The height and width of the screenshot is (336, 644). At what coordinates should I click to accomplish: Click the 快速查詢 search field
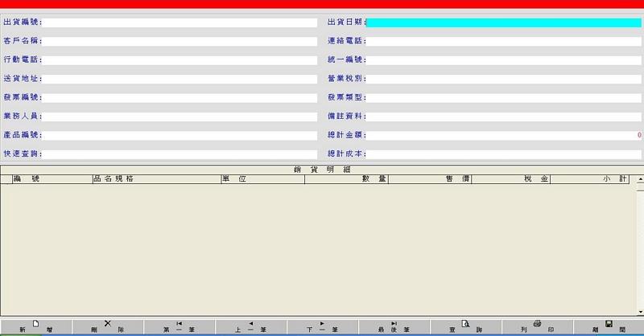tap(180, 154)
